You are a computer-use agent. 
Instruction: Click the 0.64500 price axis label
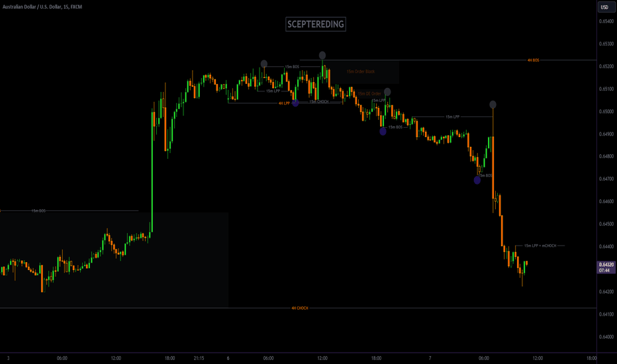(x=606, y=224)
